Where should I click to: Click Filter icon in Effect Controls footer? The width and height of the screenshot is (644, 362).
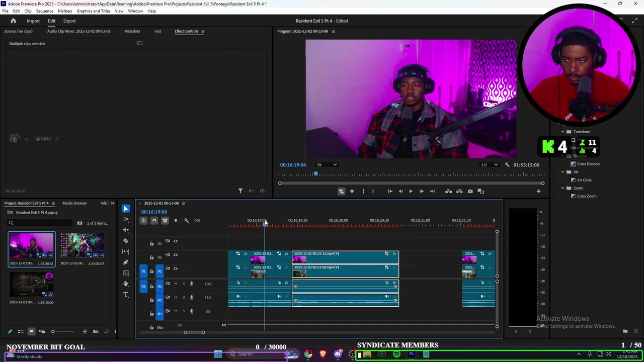coord(240,191)
